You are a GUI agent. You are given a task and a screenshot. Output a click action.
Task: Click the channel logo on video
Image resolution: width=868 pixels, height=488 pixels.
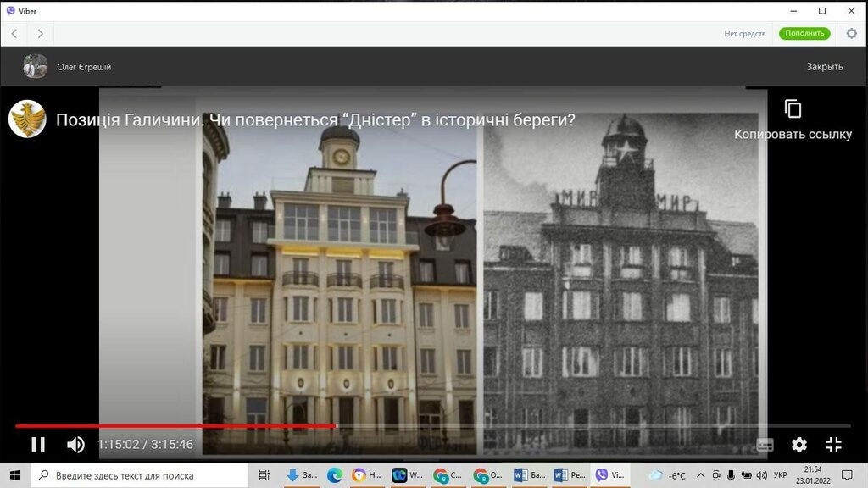pos(27,119)
